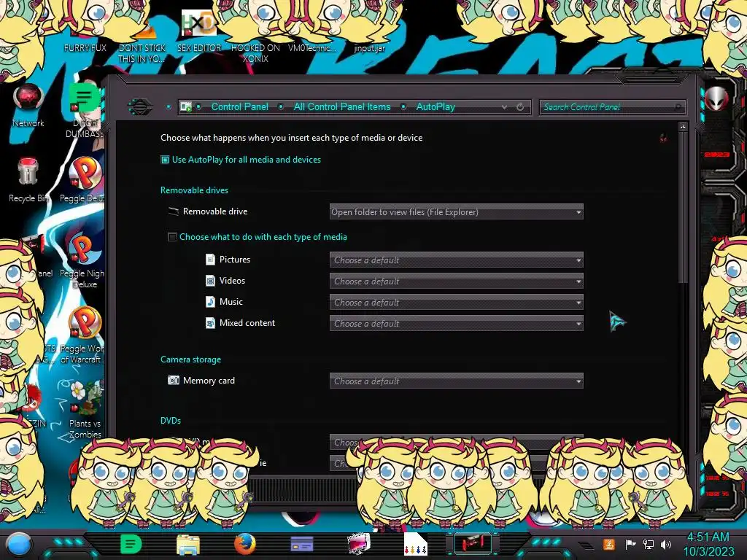This screenshot has height=560, width=747.
Task: Click the Removable drives section heading
Action: [x=194, y=190]
